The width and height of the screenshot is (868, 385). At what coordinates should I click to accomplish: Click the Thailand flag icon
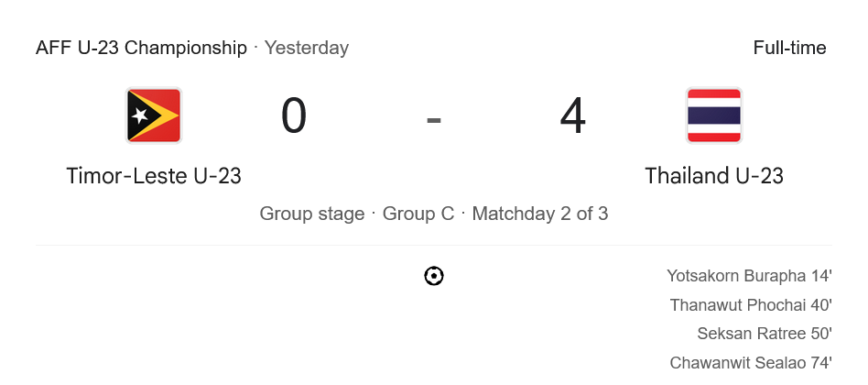pos(714,115)
